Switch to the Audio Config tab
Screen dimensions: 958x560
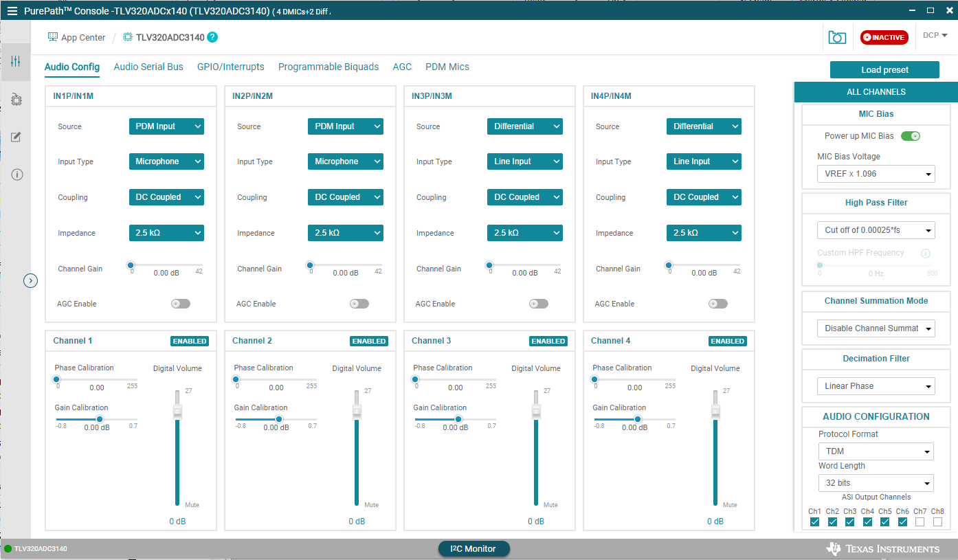coord(72,67)
